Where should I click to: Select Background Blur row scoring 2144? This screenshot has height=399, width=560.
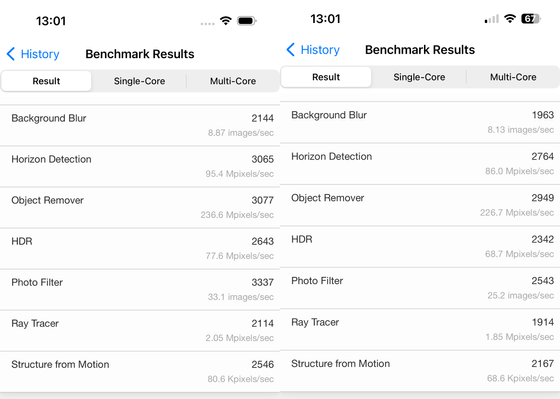(140, 125)
